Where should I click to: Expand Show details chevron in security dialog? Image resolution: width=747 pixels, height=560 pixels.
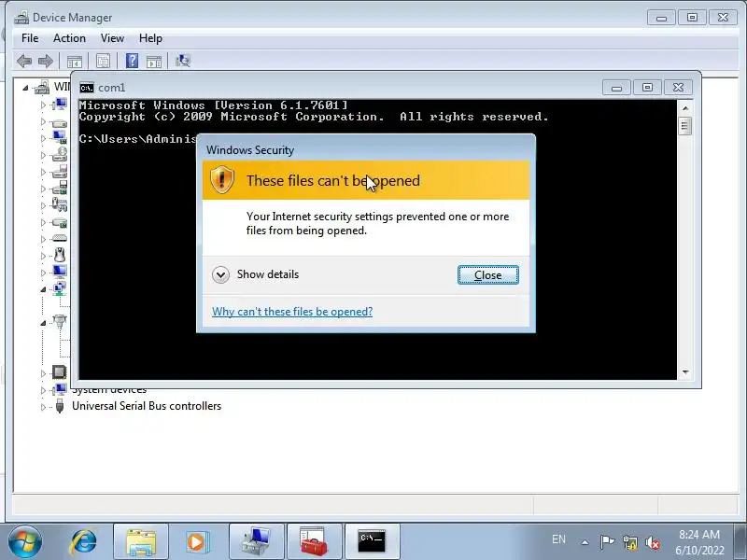click(x=220, y=274)
